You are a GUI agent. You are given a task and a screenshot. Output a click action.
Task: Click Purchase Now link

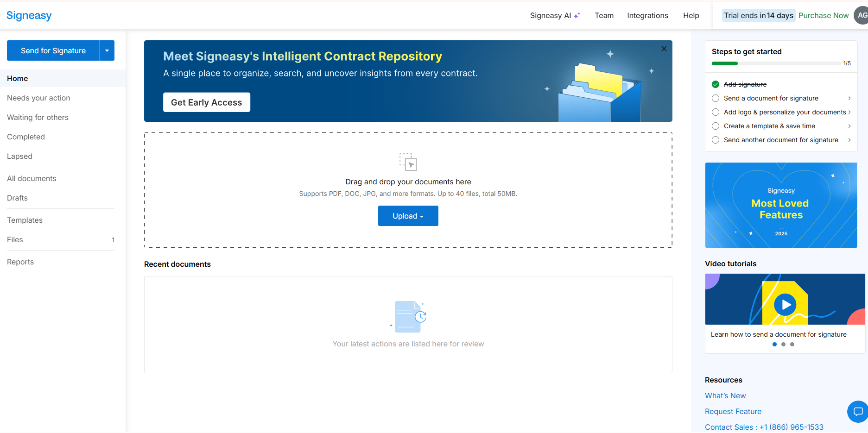coord(824,15)
